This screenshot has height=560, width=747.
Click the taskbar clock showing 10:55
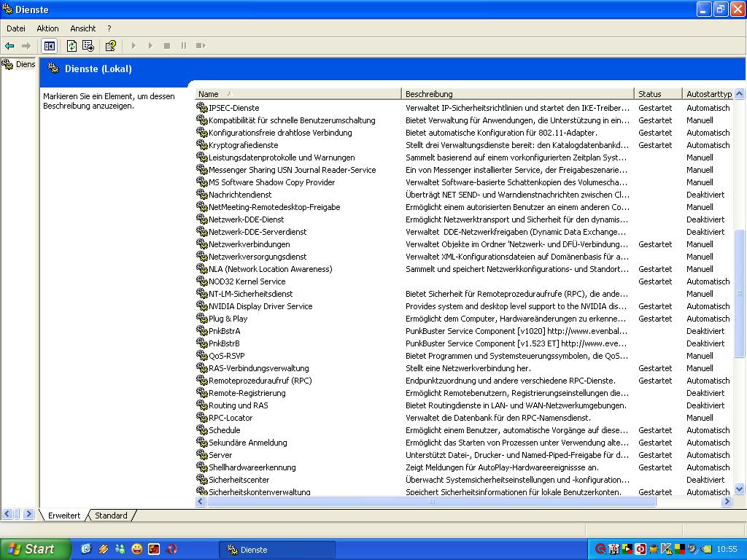tap(727, 550)
